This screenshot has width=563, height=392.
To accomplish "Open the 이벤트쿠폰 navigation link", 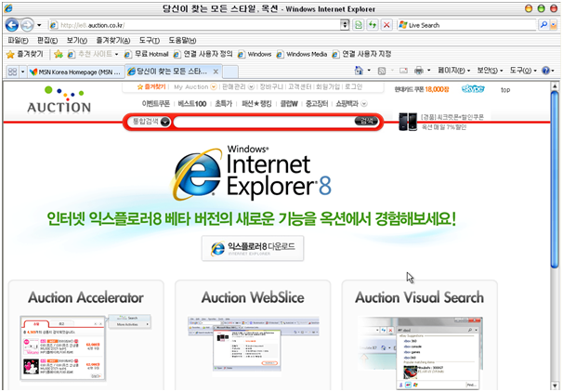I will 155,104.
